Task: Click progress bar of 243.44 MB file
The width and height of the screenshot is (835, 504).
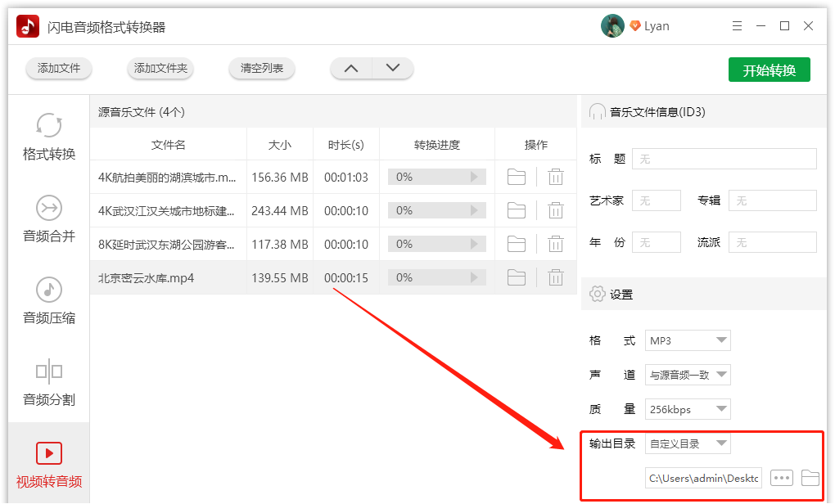Action: click(436, 210)
